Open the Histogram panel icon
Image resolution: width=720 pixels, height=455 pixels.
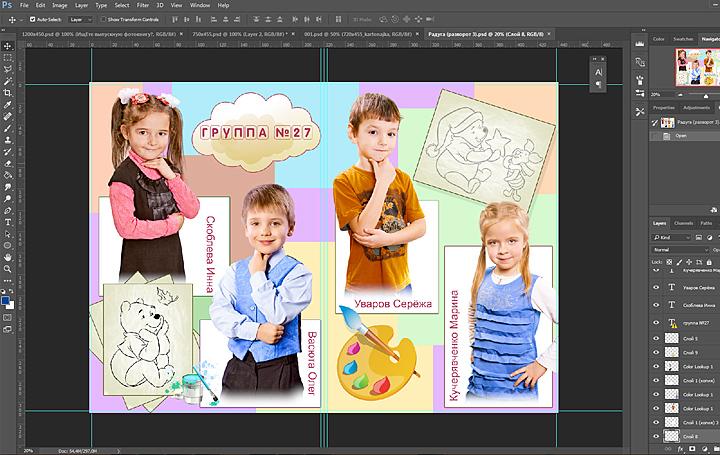point(640,44)
